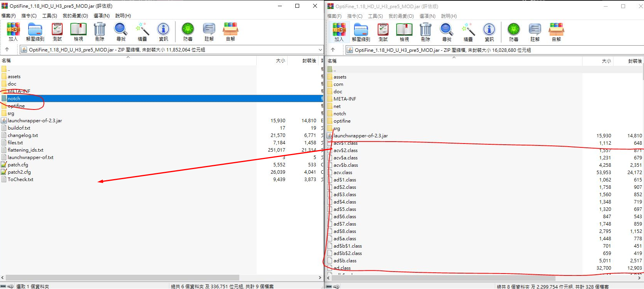644x289 pixels.
Task: Click 解壓縮到 (Extract To) in left toolbar
Action: 35,32
